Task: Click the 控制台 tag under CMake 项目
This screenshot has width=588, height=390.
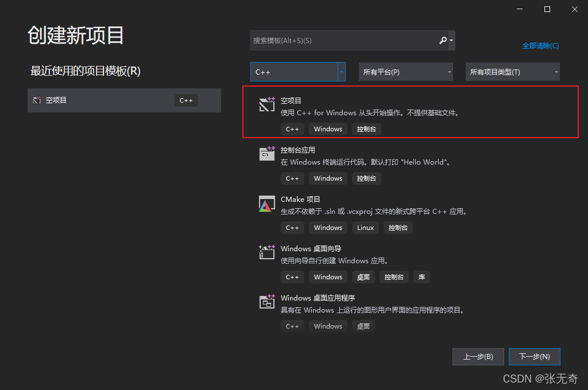Action: point(398,228)
